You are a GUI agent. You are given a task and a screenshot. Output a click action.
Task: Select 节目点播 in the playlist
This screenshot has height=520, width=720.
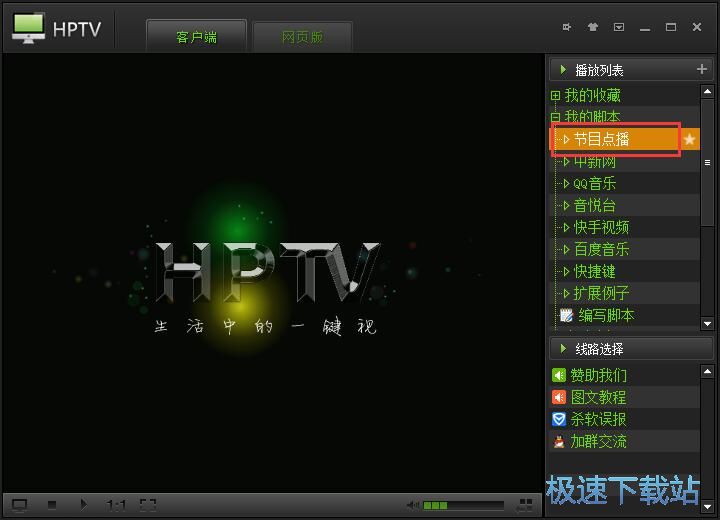coord(624,139)
